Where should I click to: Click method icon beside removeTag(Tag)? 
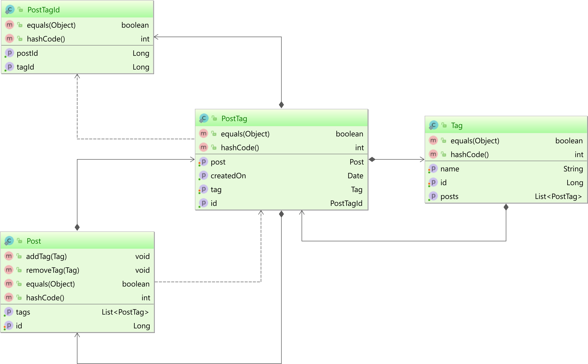point(9,270)
